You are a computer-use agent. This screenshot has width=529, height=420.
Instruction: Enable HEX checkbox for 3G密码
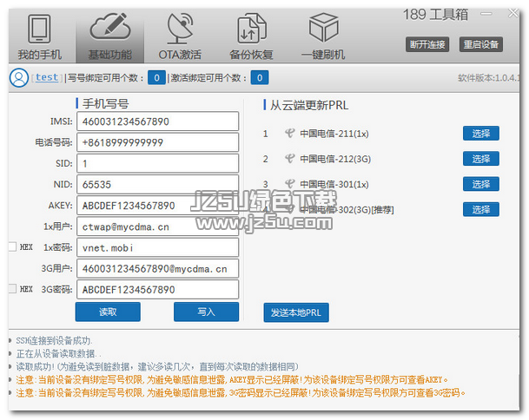click(12, 289)
